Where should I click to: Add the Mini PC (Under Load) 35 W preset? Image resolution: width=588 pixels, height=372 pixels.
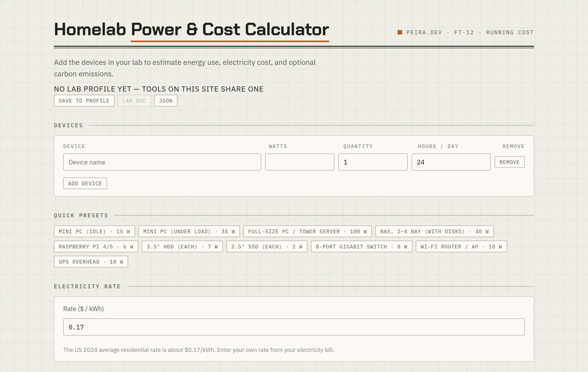pos(189,231)
